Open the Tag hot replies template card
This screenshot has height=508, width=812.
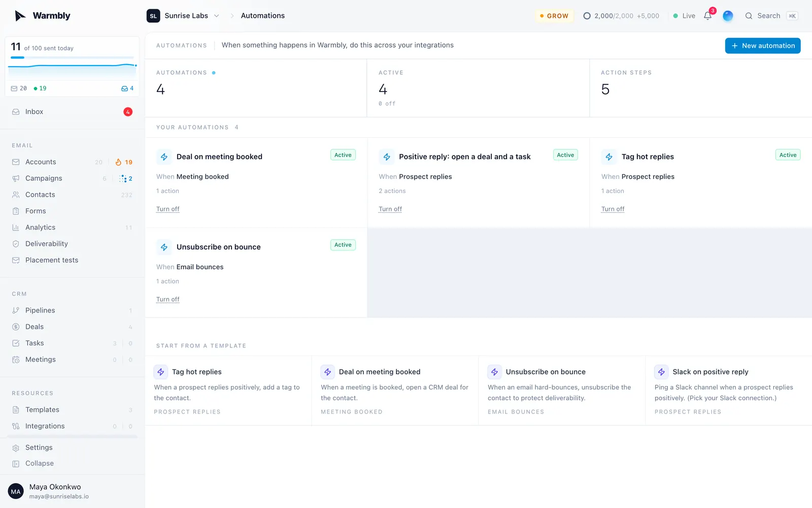[228, 391]
